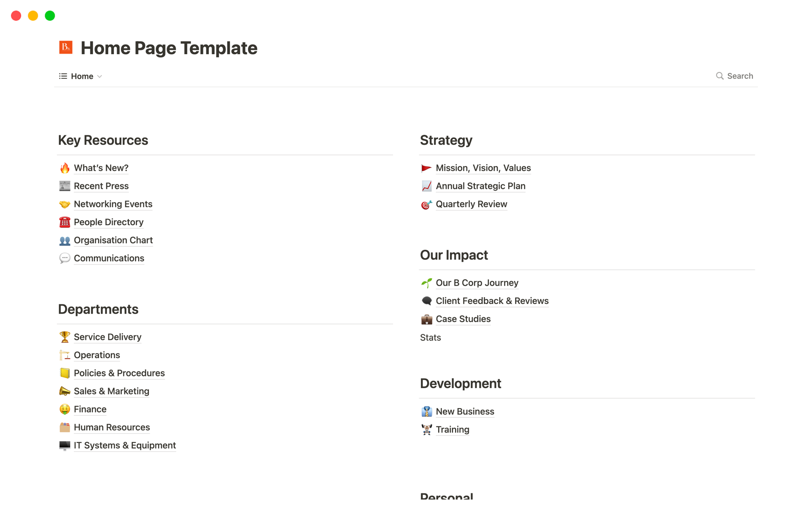Click the briefcase icon beside Case Studies
This screenshot has height=508, width=812.
[426, 319]
